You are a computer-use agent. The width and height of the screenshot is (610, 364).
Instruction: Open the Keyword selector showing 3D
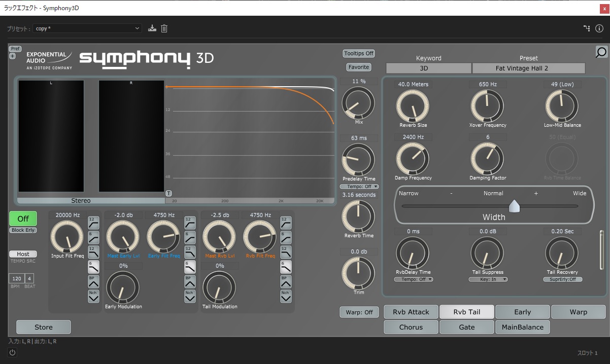point(429,68)
